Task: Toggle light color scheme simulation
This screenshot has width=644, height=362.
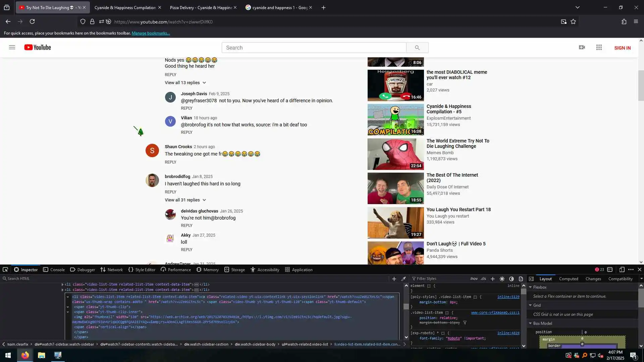Action: pos(502,279)
